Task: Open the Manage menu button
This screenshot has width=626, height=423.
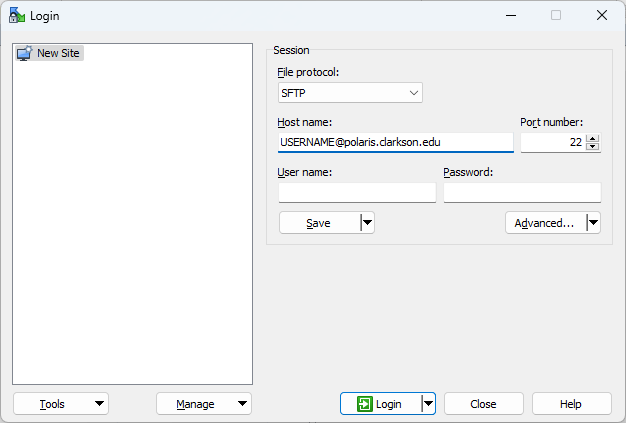Action: click(204, 404)
